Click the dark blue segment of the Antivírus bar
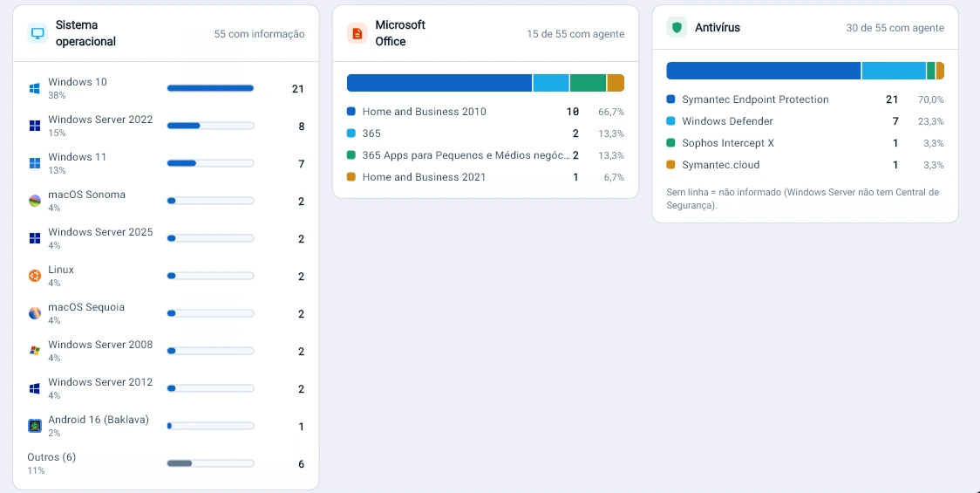This screenshot has height=493, width=980. [764, 71]
